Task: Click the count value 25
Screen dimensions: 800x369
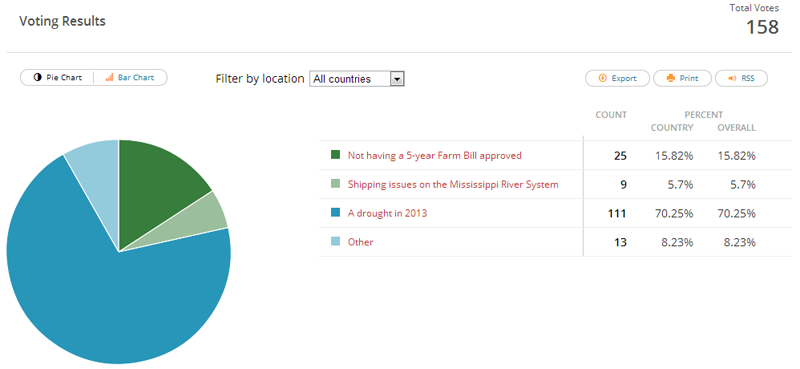Action: coord(620,156)
